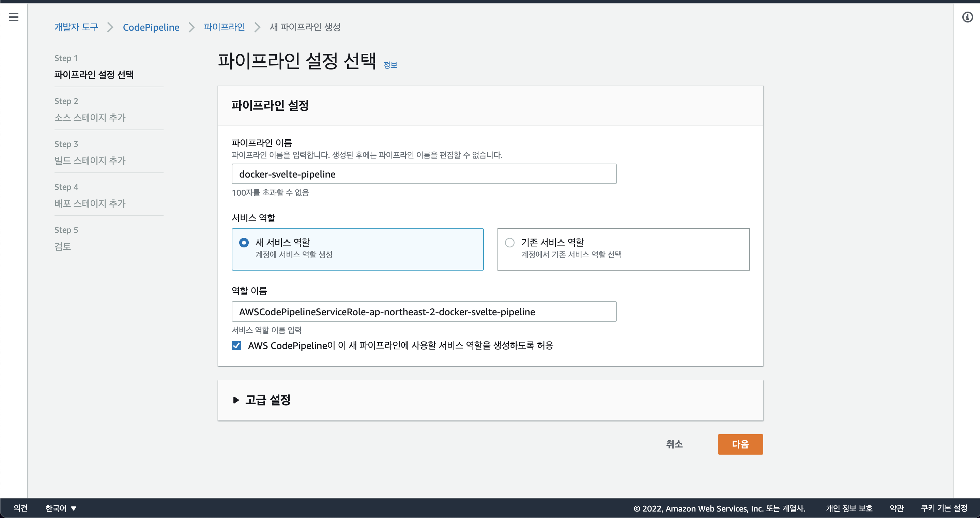Click the 계정에서 기존 서비스 역할 선택 description
The width and height of the screenshot is (980, 518).
tap(571, 255)
